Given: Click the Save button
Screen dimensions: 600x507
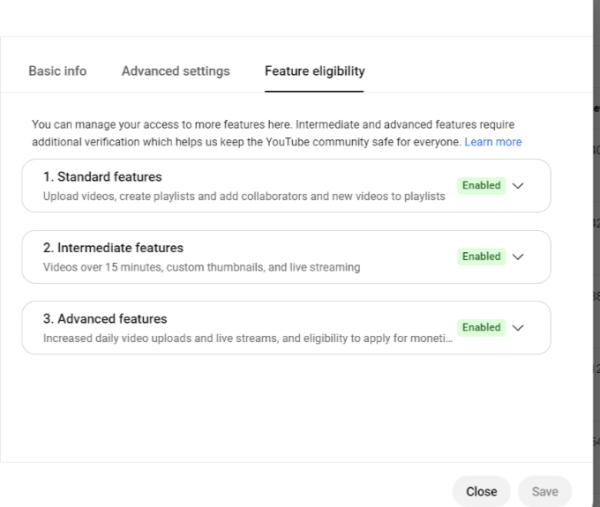Looking at the screenshot, I should pyautogui.click(x=544, y=491).
